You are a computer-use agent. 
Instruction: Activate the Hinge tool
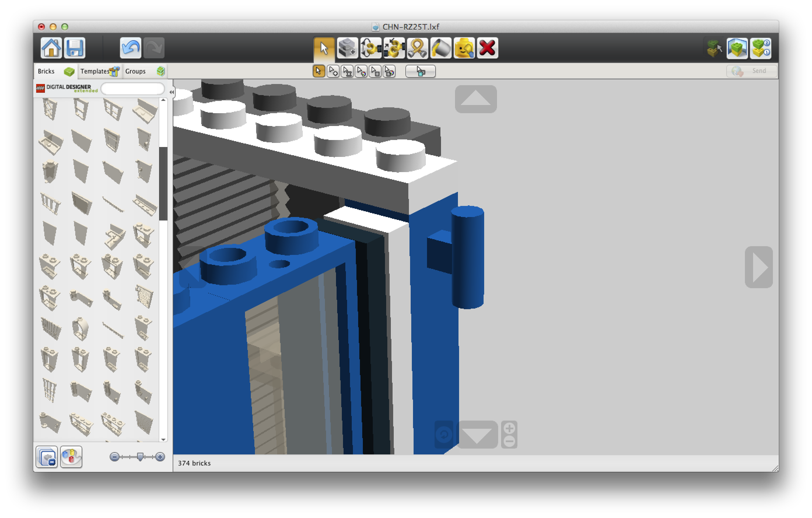point(371,48)
